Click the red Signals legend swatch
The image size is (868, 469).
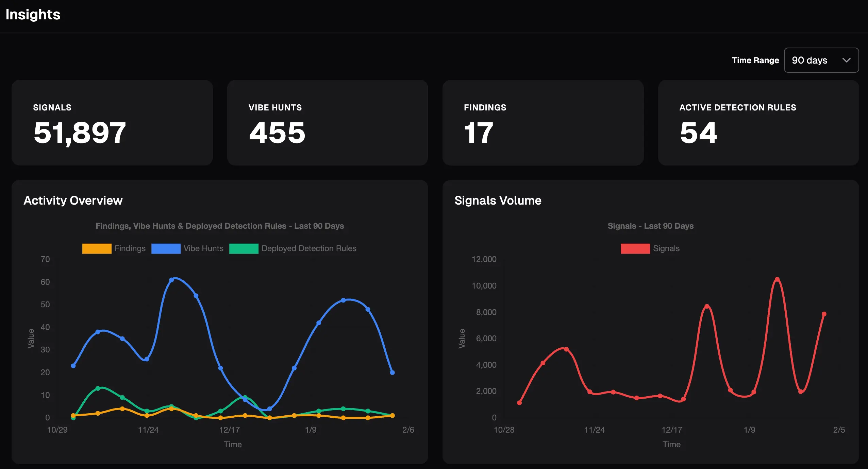pyautogui.click(x=635, y=248)
